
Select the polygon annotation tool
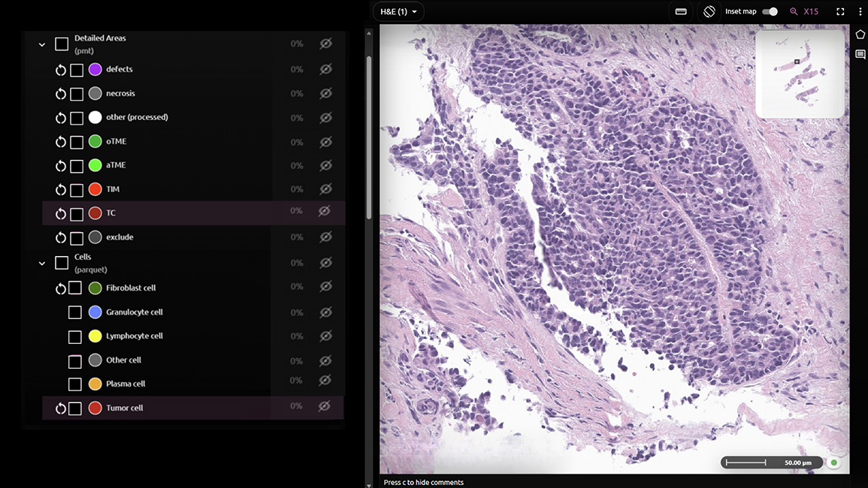[x=860, y=35]
